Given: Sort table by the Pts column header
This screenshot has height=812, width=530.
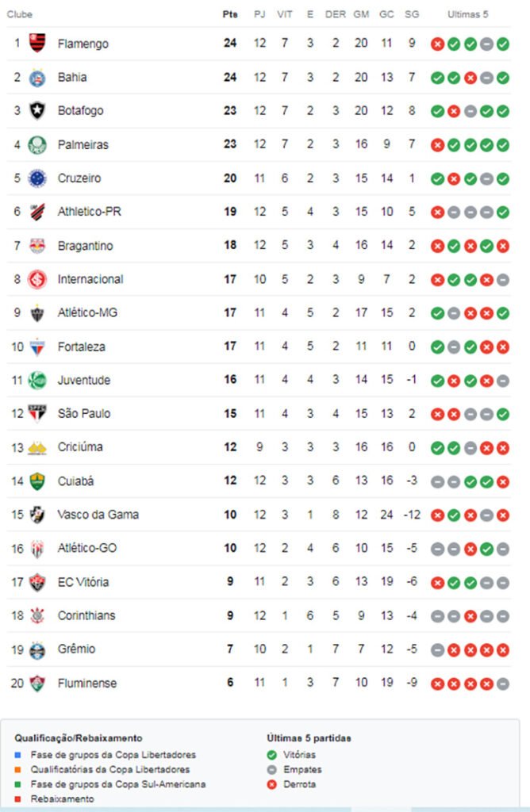Looking at the screenshot, I should pyautogui.click(x=230, y=14).
